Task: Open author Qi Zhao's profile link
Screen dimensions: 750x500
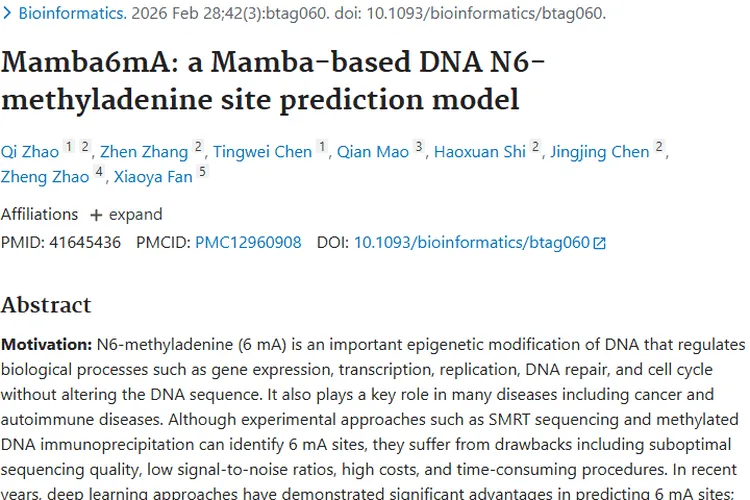Action: (x=29, y=152)
